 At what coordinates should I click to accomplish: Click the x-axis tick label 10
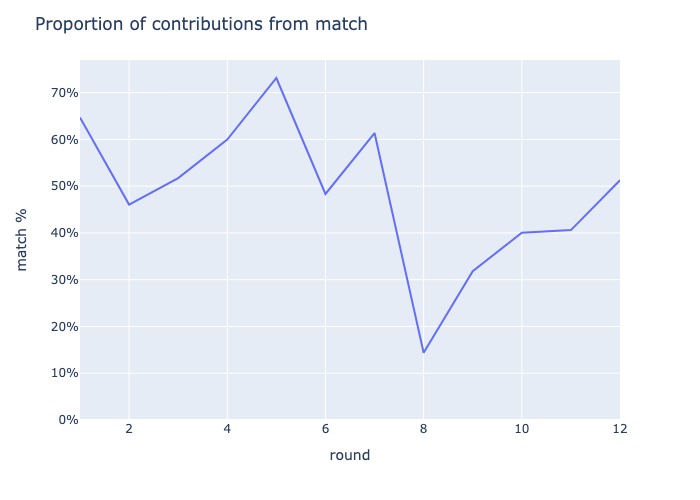[521, 429]
